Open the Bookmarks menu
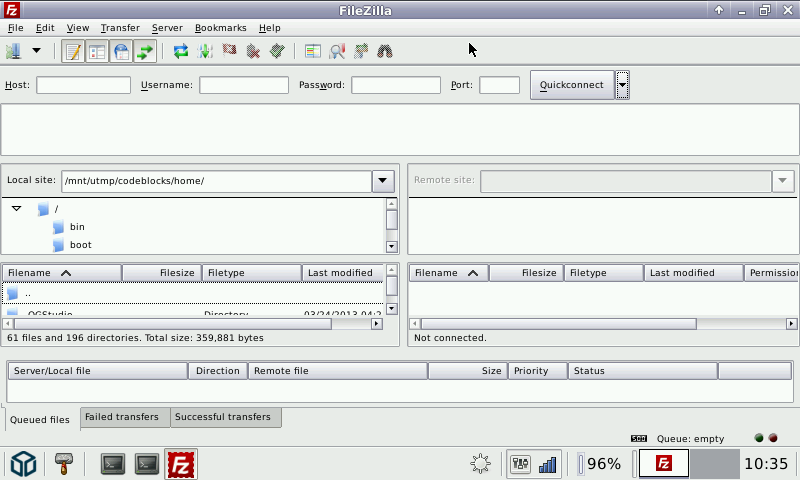This screenshot has height=480, width=800. [x=218, y=28]
